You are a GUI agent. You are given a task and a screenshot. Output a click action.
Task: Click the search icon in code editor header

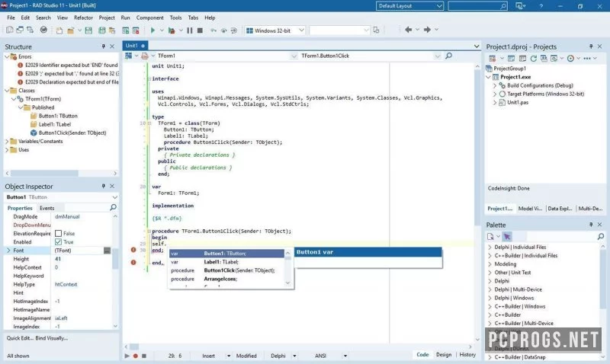point(448,56)
